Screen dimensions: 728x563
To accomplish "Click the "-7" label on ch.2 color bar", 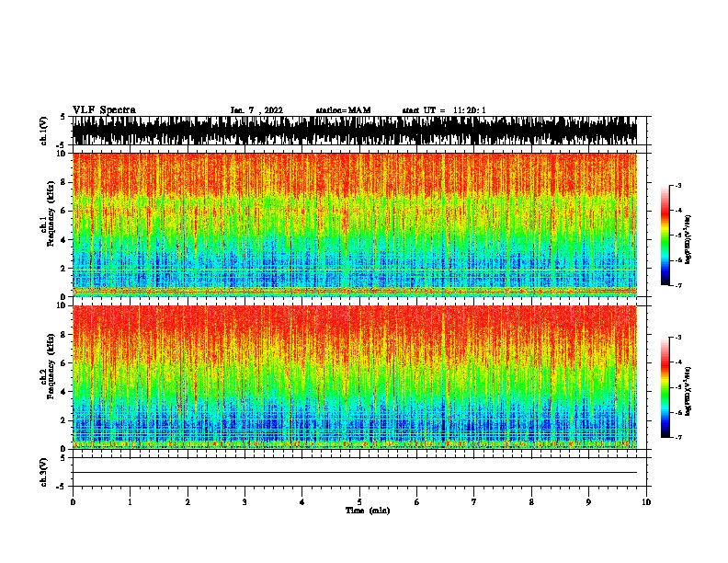I will coord(678,438).
